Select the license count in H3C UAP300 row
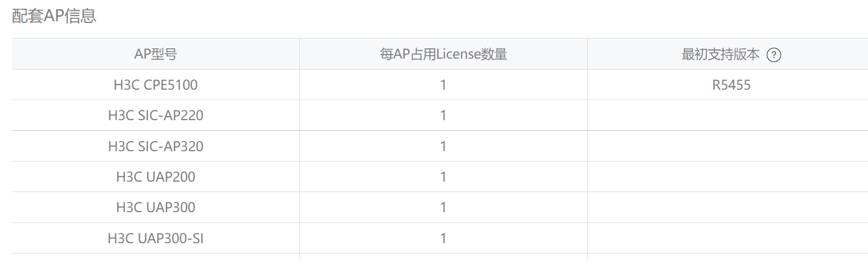This screenshot has width=868, height=261. (443, 207)
